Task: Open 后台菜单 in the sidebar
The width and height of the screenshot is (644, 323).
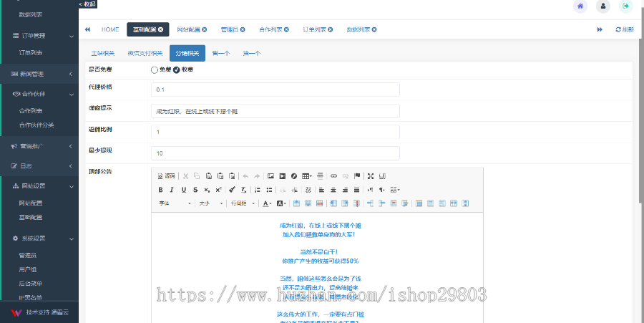Action: click(x=31, y=284)
